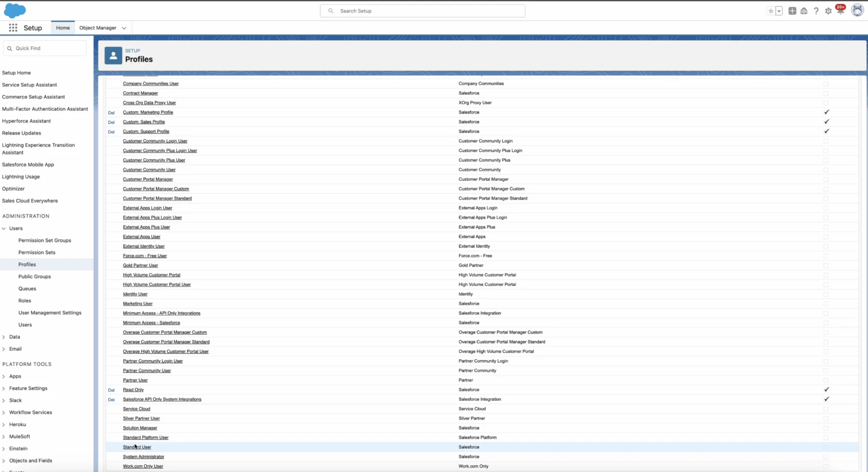Collapse the Users section
Image resolution: width=868 pixels, height=472 pixels.
click(x=4, y=228)
